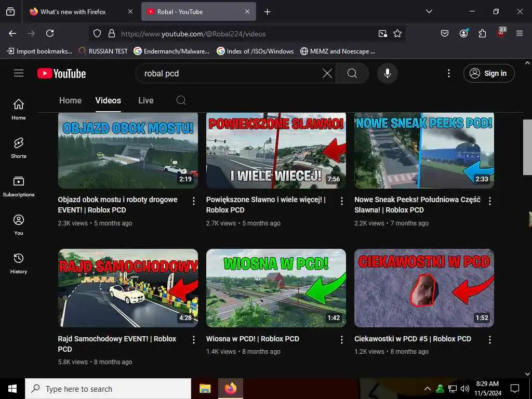Open NOWE SNEAK PEEKS PCD thumbnail

pos(424,150)
